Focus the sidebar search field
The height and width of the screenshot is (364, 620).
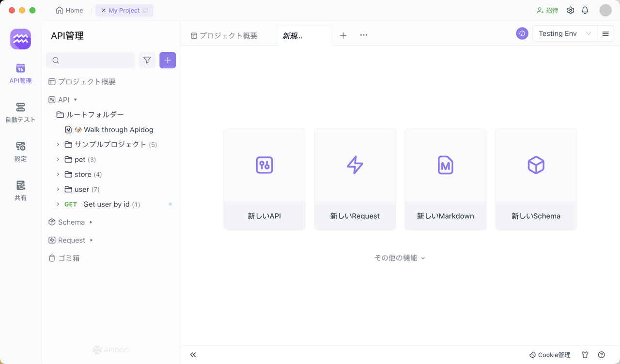(x=91, y=60)
